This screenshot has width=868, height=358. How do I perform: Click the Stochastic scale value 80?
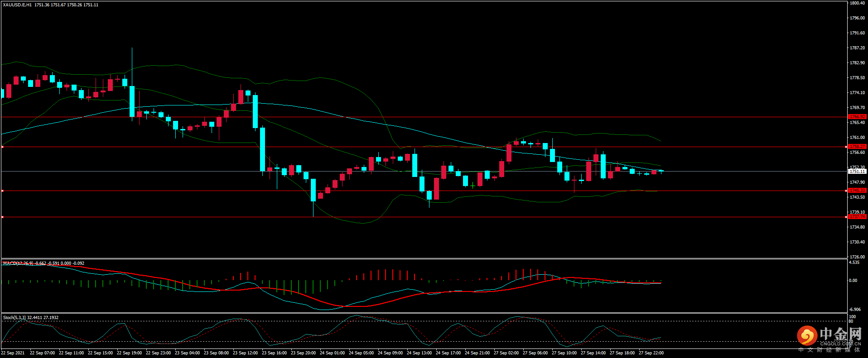[851, 321]
